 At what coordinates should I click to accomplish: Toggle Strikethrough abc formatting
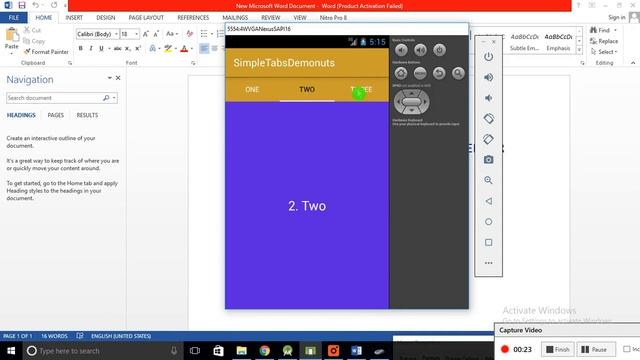click(x=118, y=49)
